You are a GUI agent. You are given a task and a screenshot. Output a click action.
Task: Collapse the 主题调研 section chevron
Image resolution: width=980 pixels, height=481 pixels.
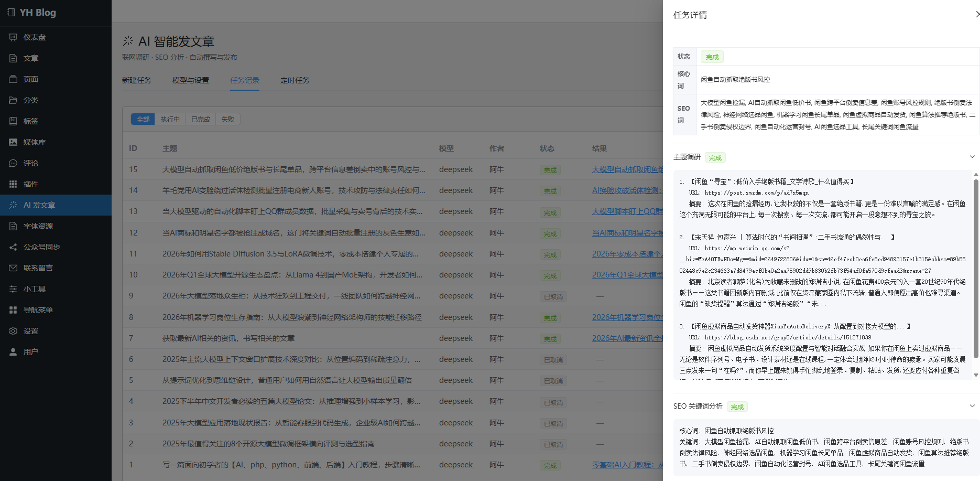point(972,157)
